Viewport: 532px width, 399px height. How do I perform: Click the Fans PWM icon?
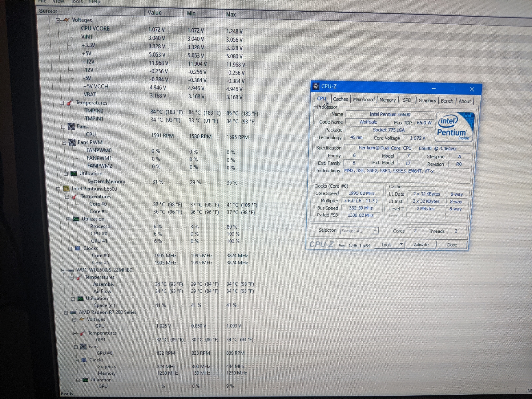point(72,142)
